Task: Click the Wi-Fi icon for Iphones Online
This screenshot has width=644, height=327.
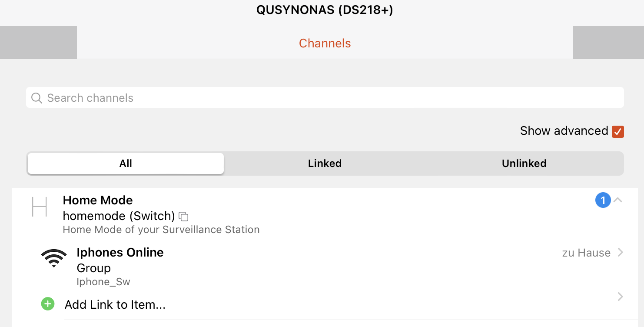Action: (53, 258)
